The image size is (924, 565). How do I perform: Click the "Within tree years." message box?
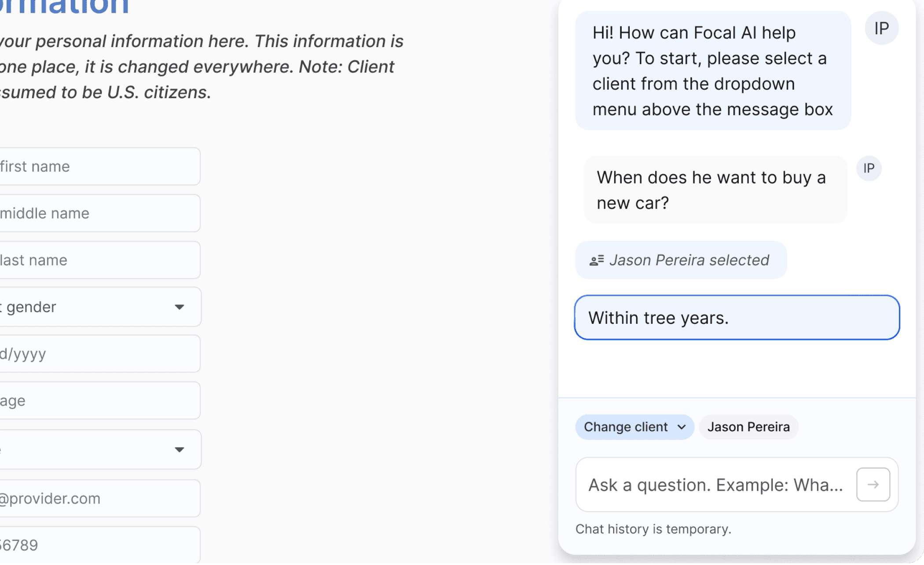pyautogui.click(x=737, y=318)
